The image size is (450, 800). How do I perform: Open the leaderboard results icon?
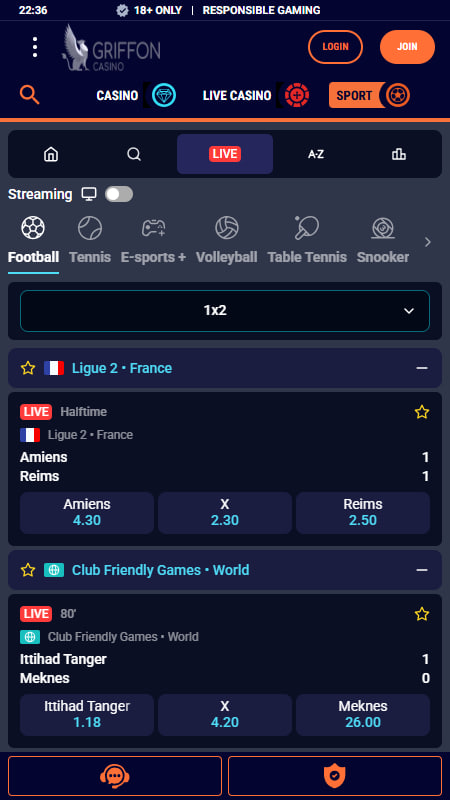tap(398, 154)
